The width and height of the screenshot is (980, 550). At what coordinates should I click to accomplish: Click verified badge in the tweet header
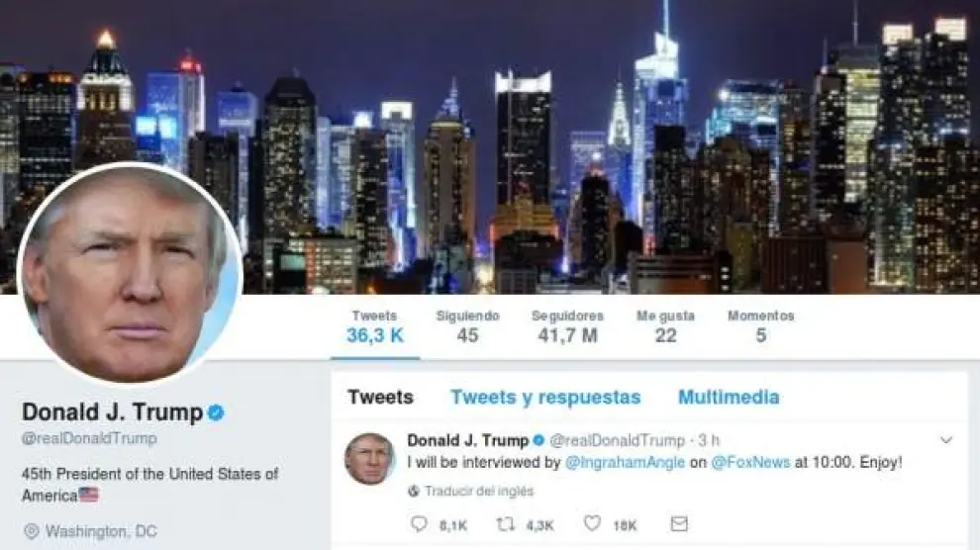539,441
